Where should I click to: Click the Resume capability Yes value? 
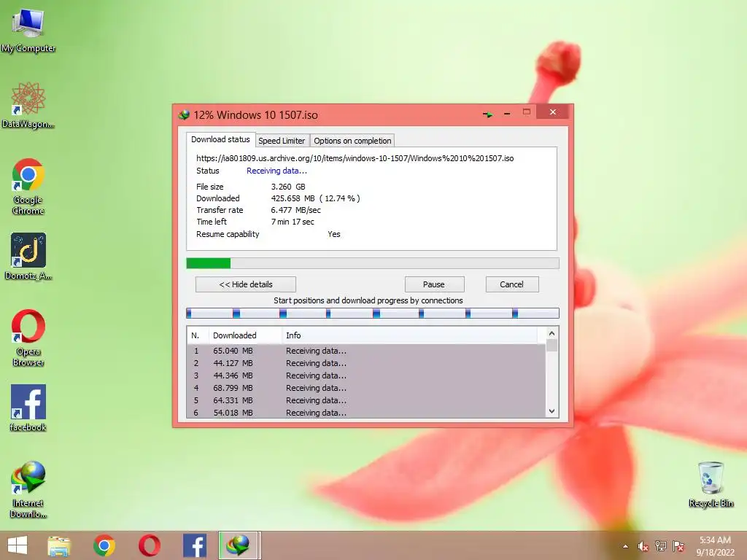click(x=334, y=234)
